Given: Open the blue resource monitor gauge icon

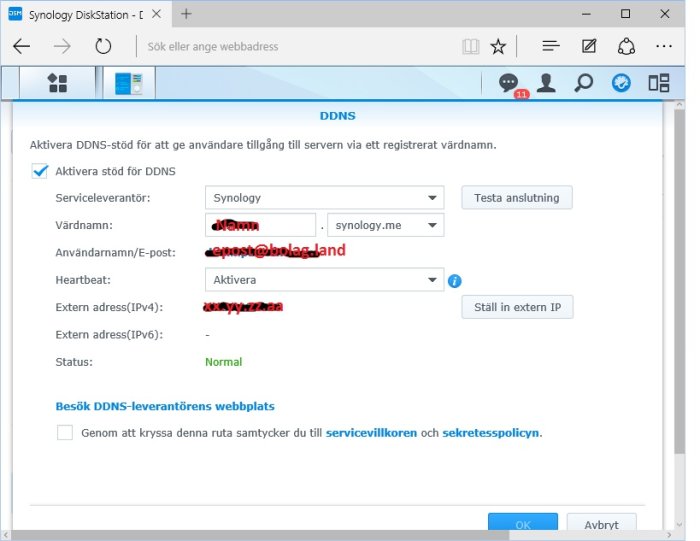Looking at the screenshot, I should click(621, 83).
